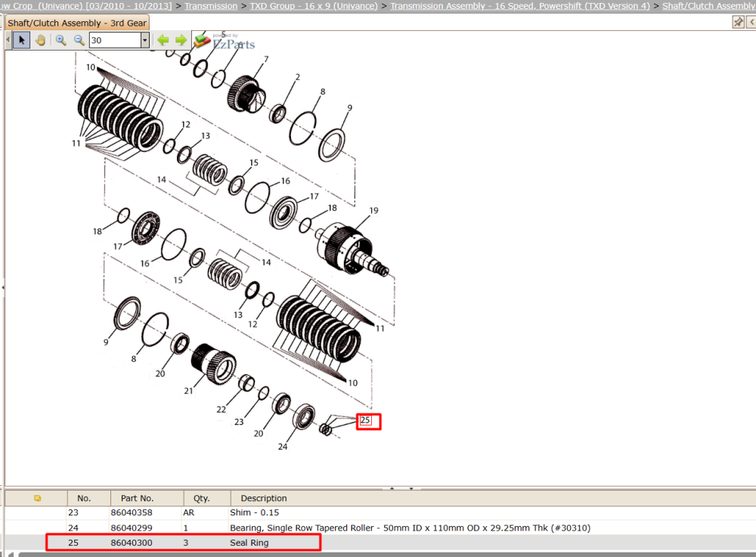Click callout 22 on the diagram
The width and height of the screenshot is (756, 557).
pos(221,410)
